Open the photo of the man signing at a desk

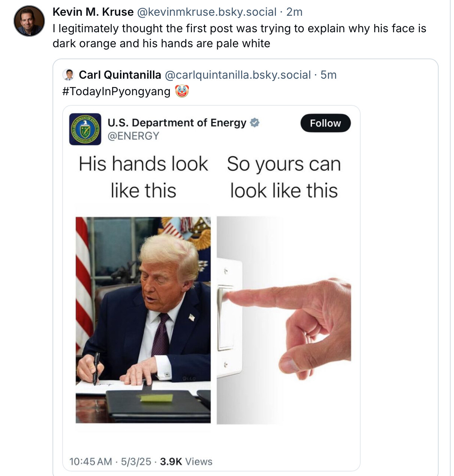click(143, 320)
